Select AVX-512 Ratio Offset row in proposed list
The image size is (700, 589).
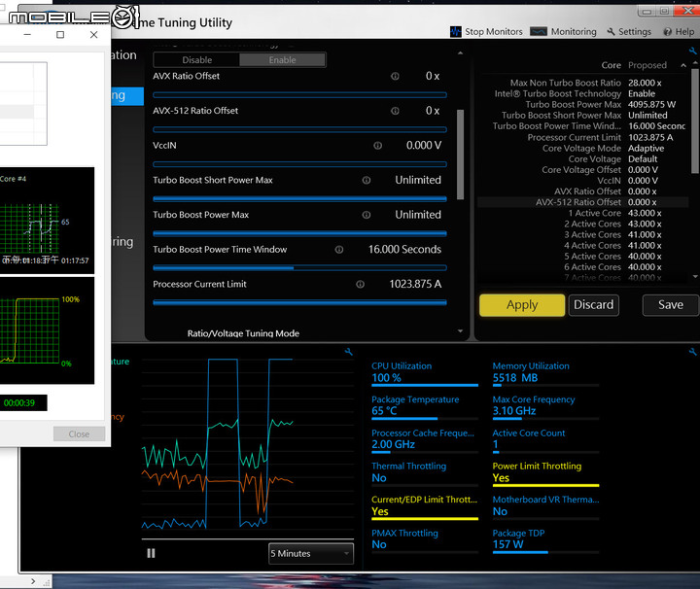[x=583, y=202]
